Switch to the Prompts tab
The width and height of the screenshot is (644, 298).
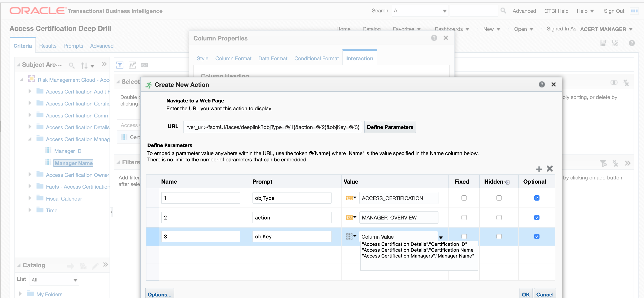pyautogui.click(x=73, y=46)
